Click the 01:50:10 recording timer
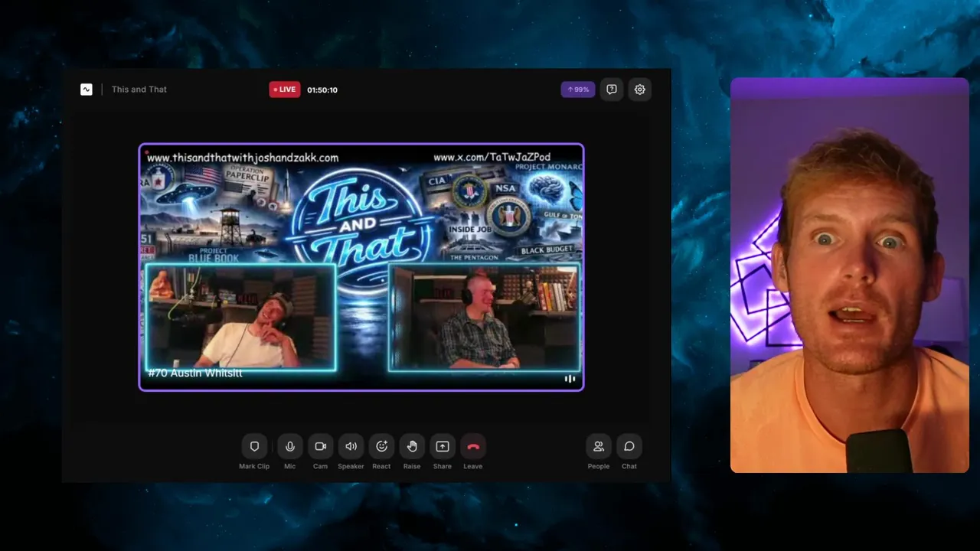Viewport: 980px width, 551px height. [x=322, y=90]
